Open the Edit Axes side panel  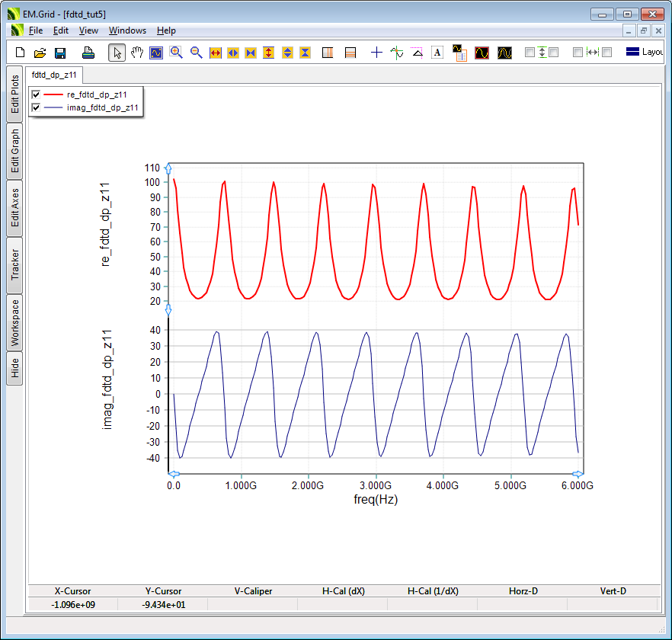(x=15, y=208)
